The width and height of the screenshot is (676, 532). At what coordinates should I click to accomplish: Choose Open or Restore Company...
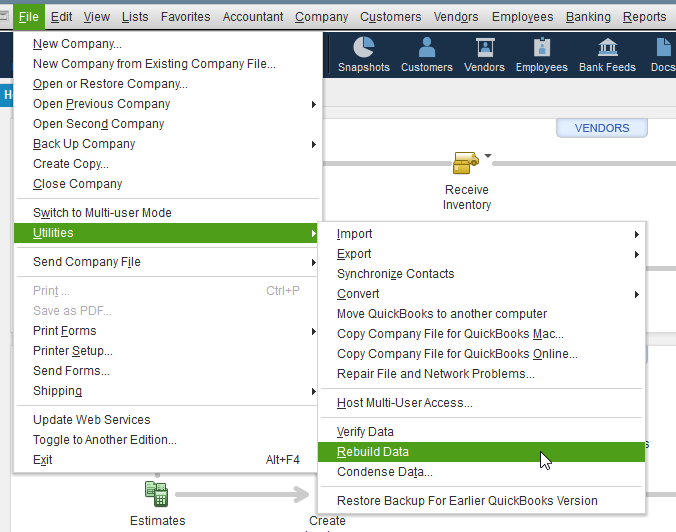166,84
